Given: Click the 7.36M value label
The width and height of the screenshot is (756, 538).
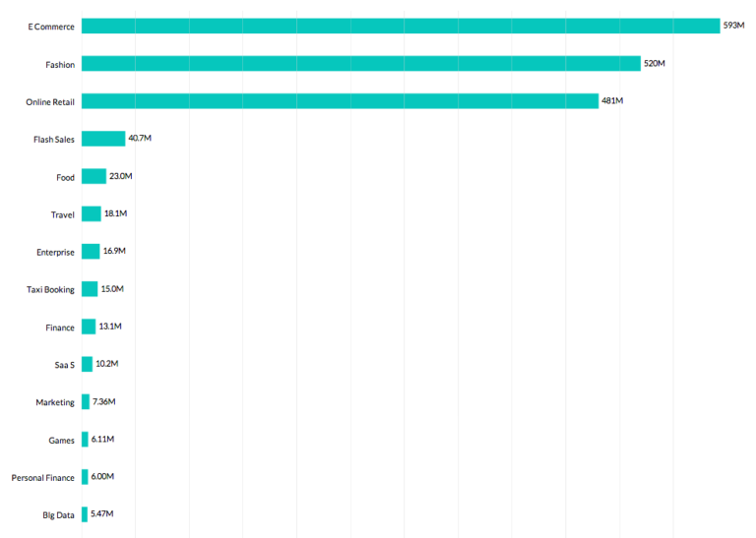Looking at the screenshot, I should tap(105, 401).
